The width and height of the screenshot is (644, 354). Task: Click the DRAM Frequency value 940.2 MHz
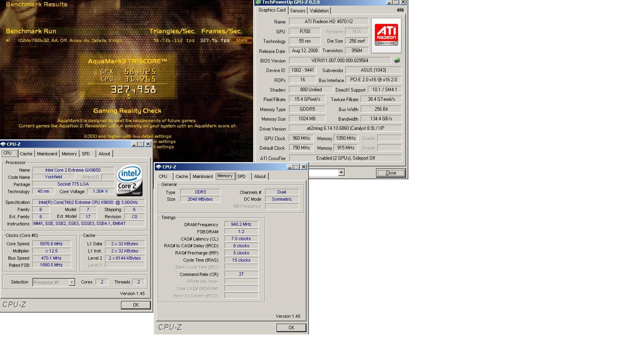(241, 224)
